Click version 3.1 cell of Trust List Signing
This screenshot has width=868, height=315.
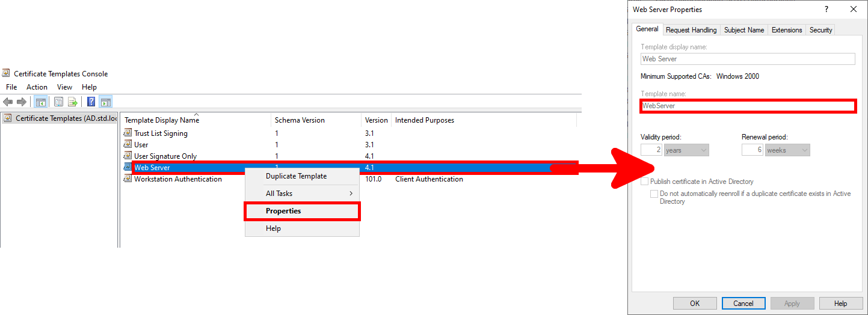369,133
